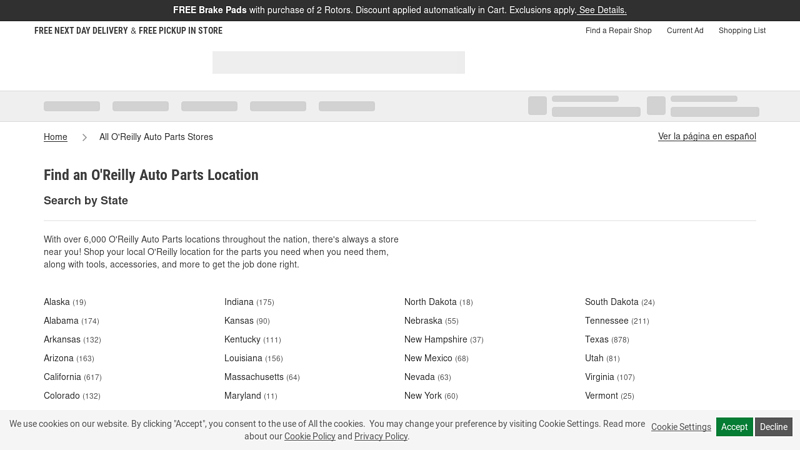
Task: Open the Shopping List
Action: click(x=741, y=31)
